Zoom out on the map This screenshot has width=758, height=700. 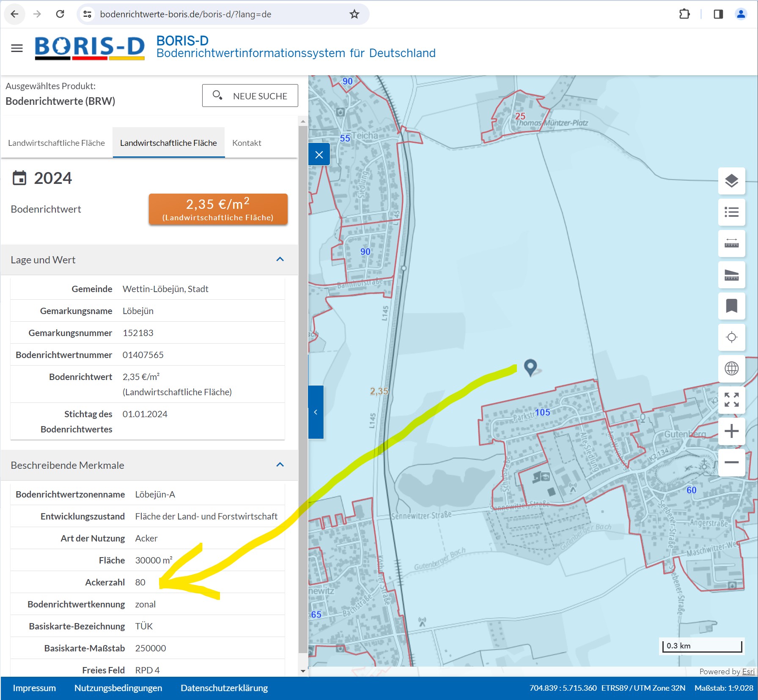pyautogui.click(x=731, y=462)
